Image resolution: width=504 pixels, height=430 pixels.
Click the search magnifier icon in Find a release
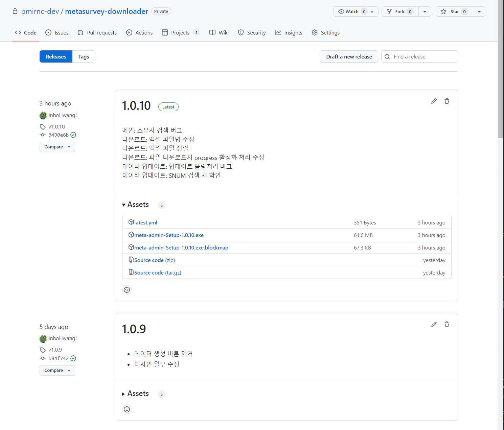pos(387,57)
